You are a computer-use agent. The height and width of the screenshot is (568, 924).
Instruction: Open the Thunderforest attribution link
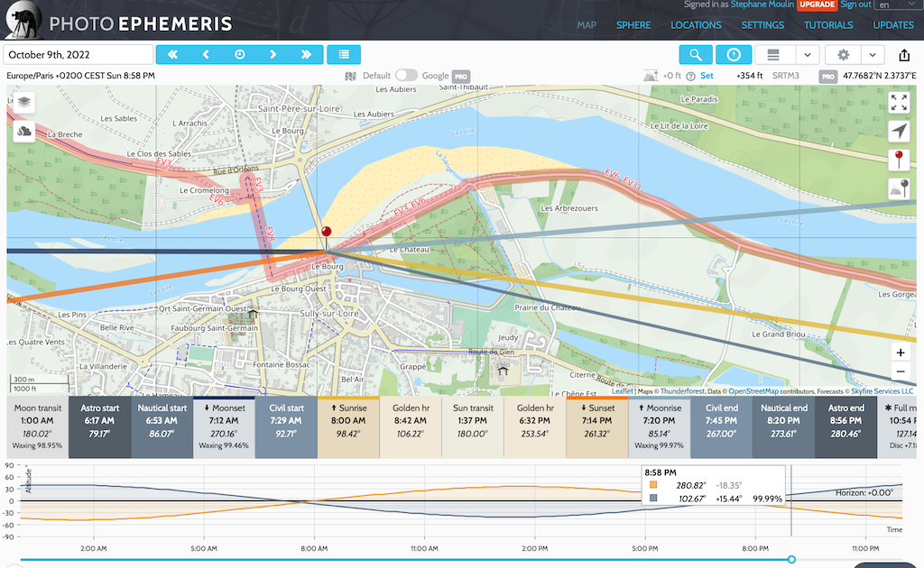pyautogui.click(x=682, y=391)
